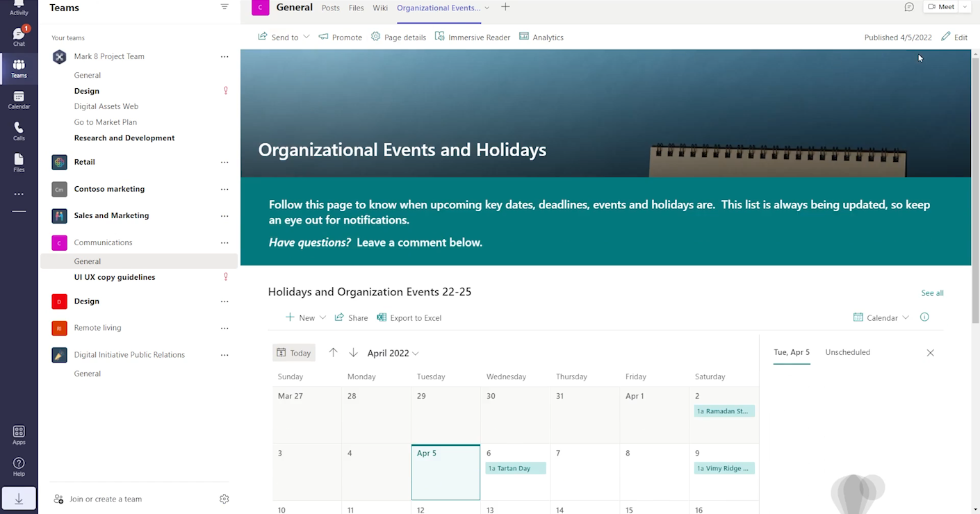Open the Files tab in General channel
980x514 pixels.
click(x=357, y=8)
